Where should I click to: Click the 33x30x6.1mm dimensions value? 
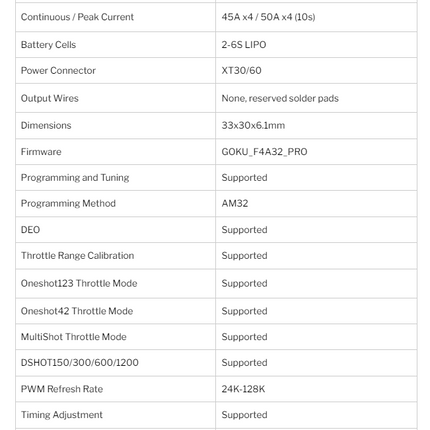pos(253,125)
